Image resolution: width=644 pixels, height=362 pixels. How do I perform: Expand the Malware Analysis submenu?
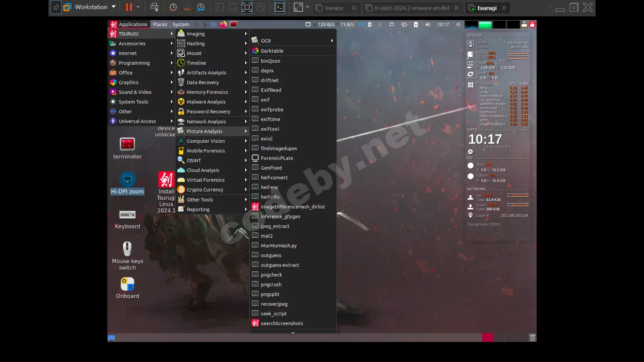[212, 102]
